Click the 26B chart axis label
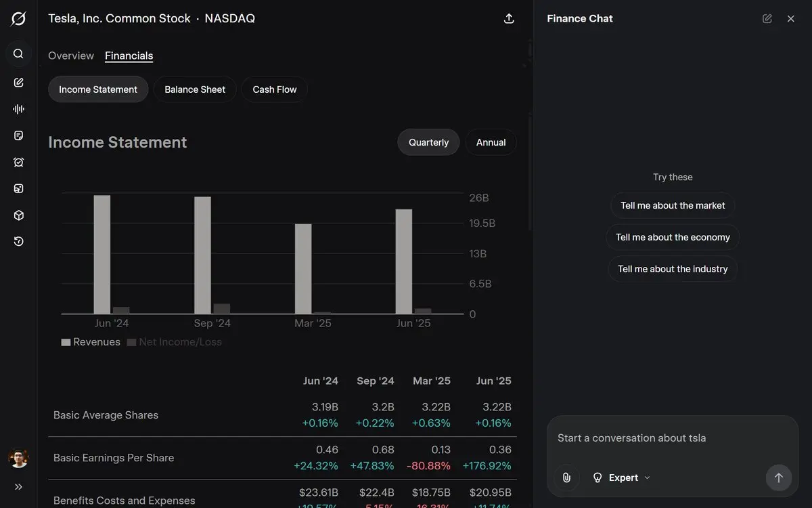The height and width of the screenshot is (508, 812). coord(479,198)
